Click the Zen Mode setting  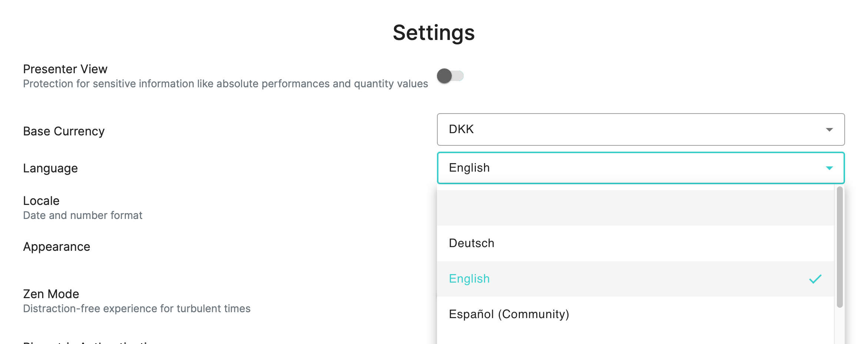51,294
